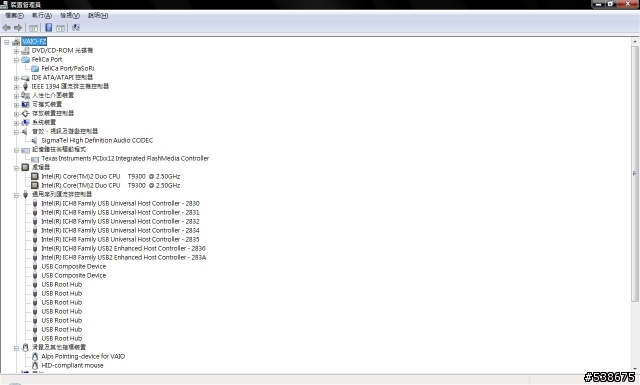Image resolution: width=640 pixels, height=385 pixels.
Task: Click the 裝置管理員 title bar icon
Action: (4, 4)
